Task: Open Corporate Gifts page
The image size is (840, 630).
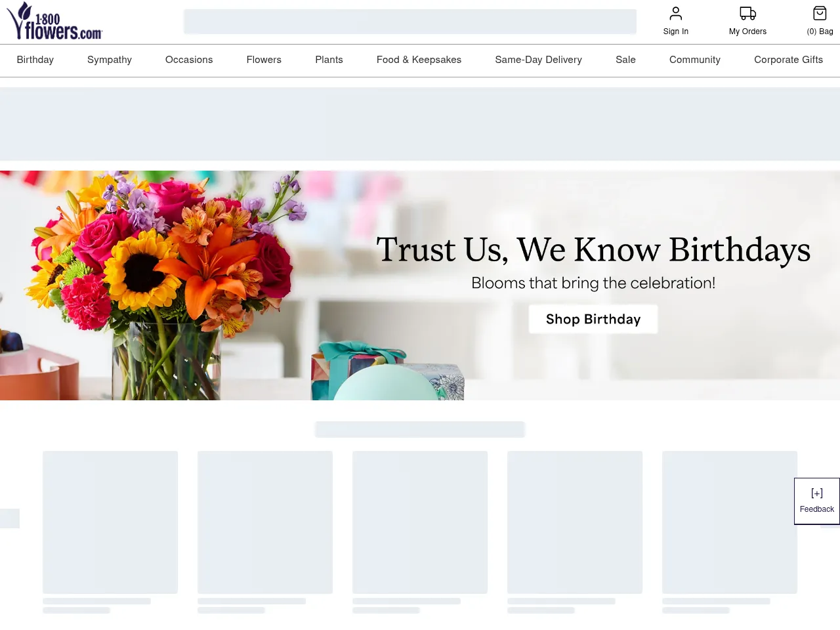Action: tap(788, 60)
